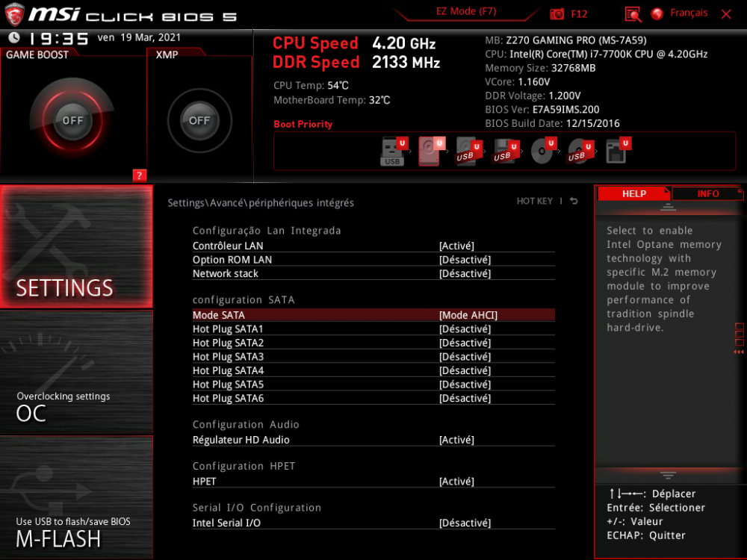Toggle the GAME BOOST OFF knob
Screen dimensions: 747x560
72,120
